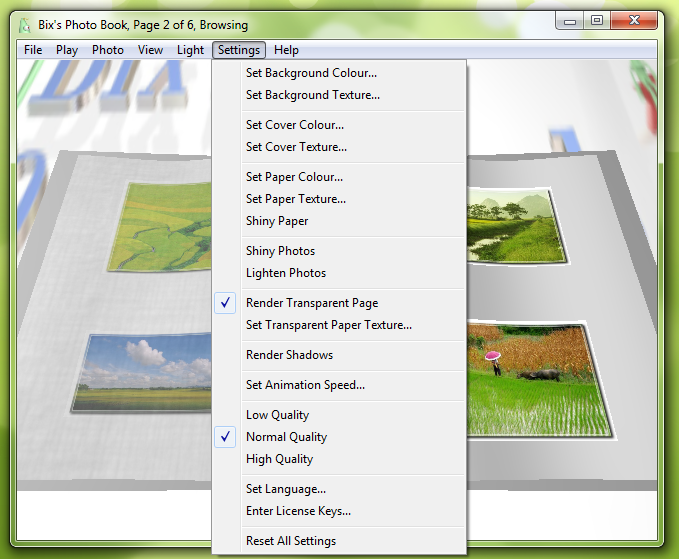Click the Photo Book app icon in title bar
This screenshot has width=679, height=559.
click(x=25, y=25)
